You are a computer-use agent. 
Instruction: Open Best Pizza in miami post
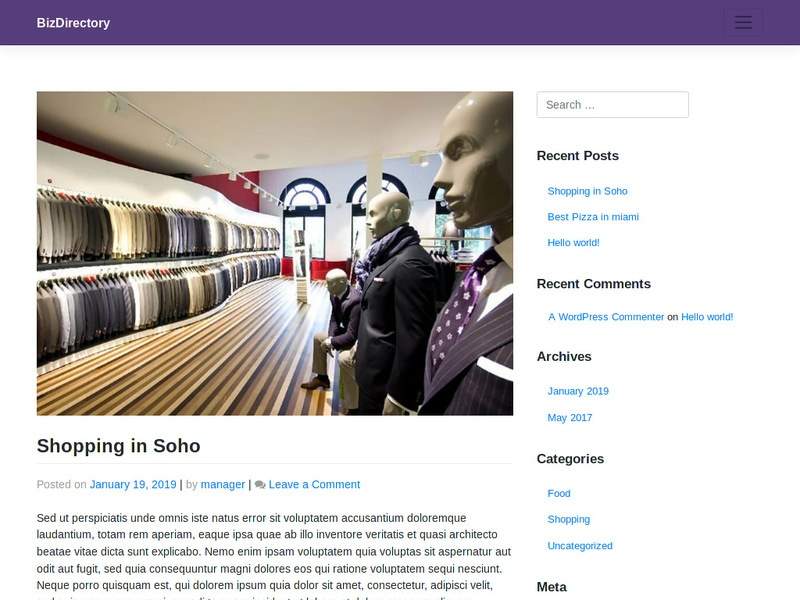pos(593,217)
